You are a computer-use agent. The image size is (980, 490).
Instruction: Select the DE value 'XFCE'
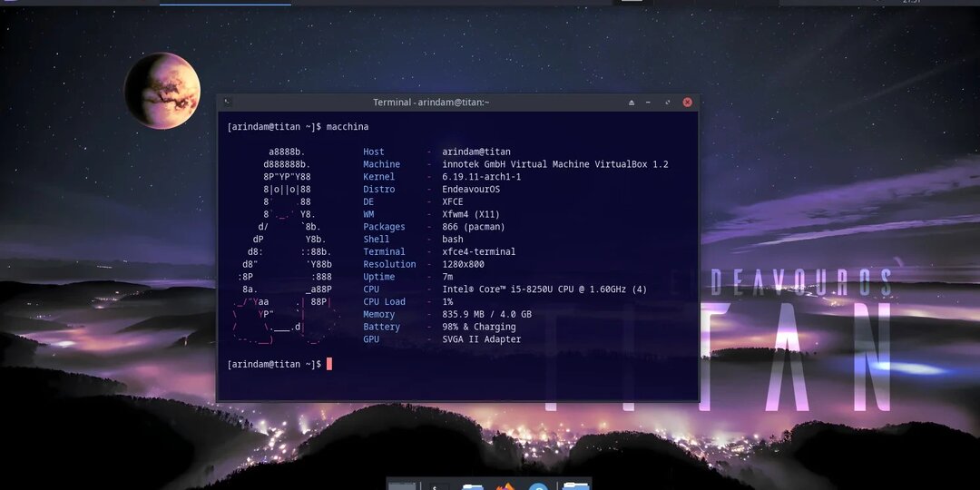pyautogui.click(x=453, y=201)
